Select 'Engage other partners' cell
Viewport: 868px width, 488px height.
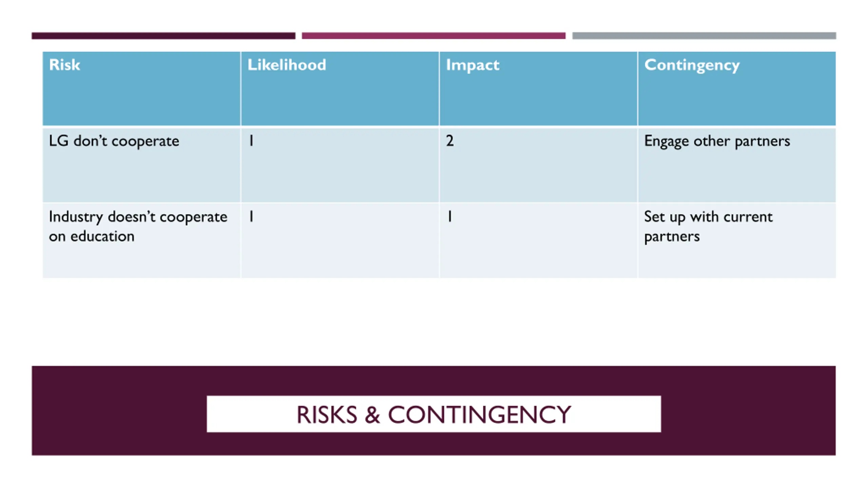pyautogui.click(x=737, y=165)
